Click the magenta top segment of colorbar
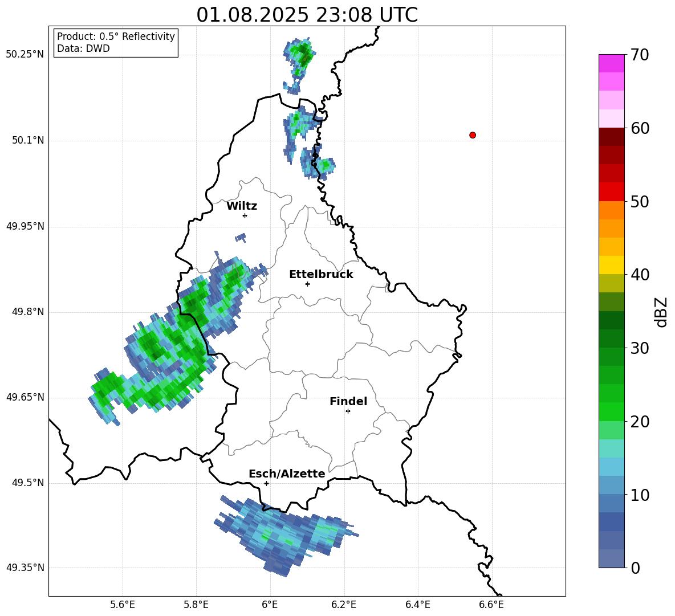The image size is (675, 616). coord(611,63)
